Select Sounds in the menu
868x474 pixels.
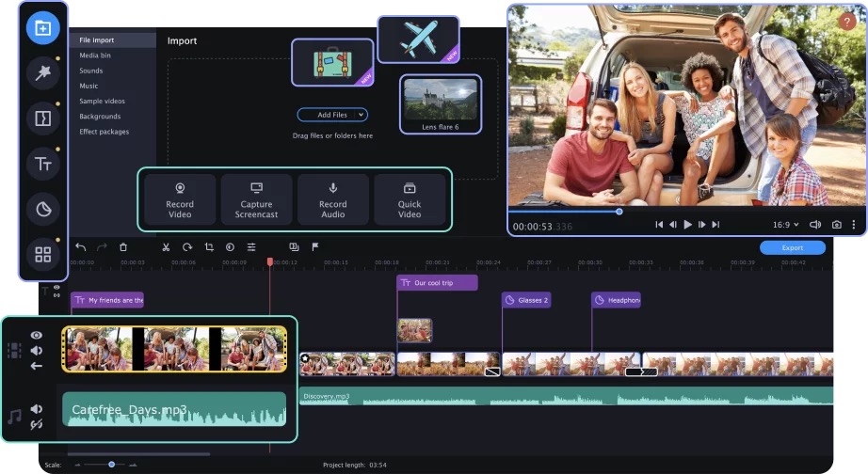(x=90, y=71)
